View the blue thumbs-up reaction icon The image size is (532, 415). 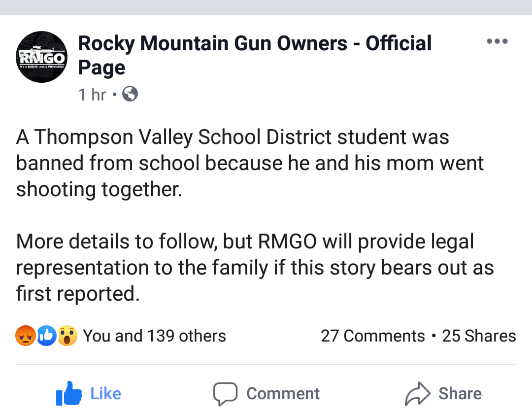[x=46, y=336]
